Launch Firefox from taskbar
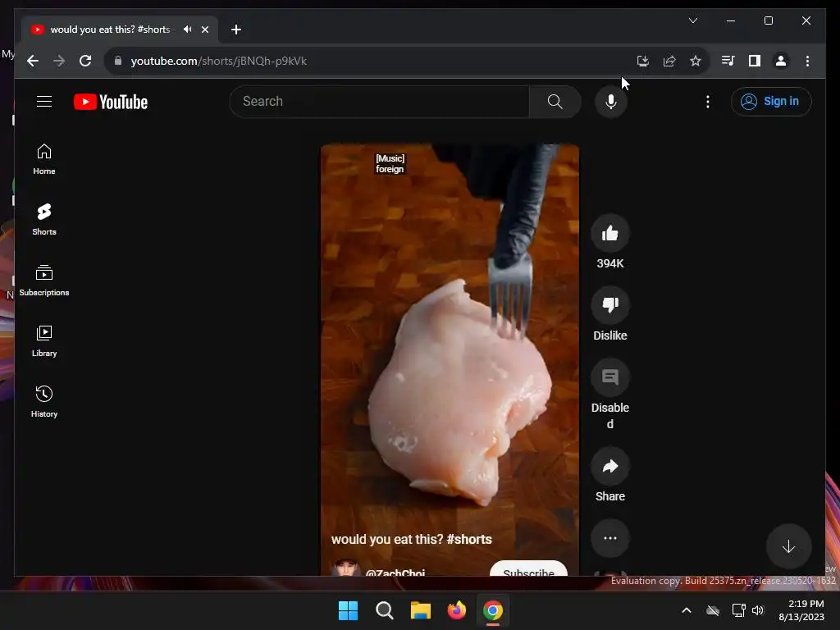 point(456,610)
